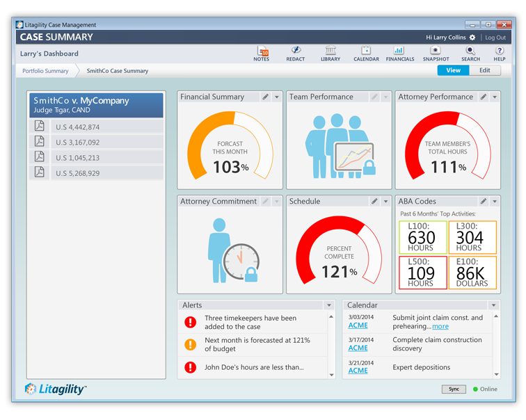Click the Team Performance people graphic
526x420 pixels.
[x=340, y=146]
